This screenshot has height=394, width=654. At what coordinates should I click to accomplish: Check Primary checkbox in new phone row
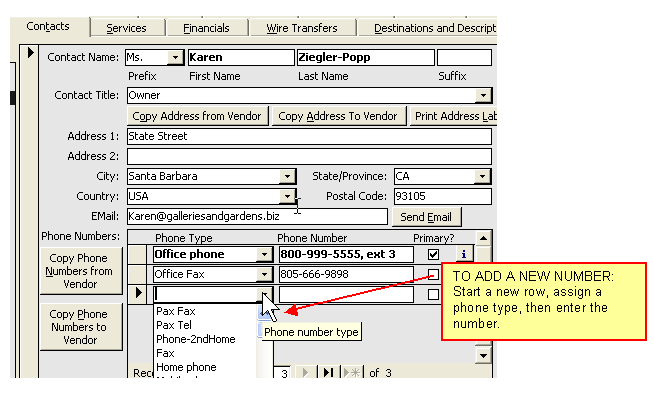433,294
